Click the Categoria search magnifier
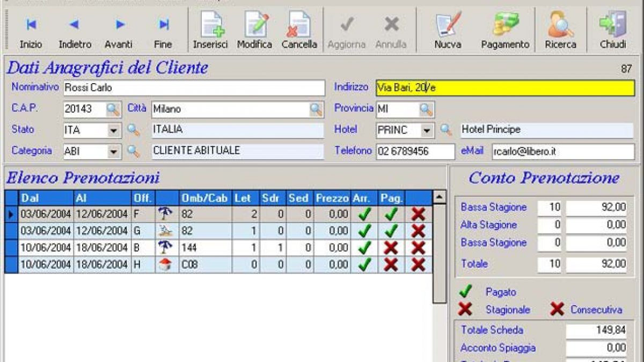The image size is (644, 362). [x=133, y=151]
